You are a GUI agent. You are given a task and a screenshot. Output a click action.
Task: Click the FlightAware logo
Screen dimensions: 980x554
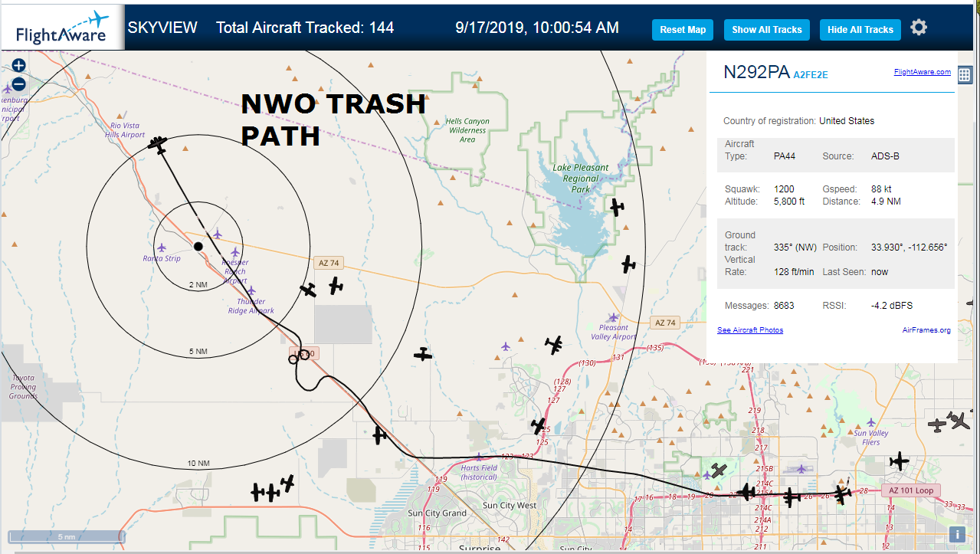(x=63, y=28)
